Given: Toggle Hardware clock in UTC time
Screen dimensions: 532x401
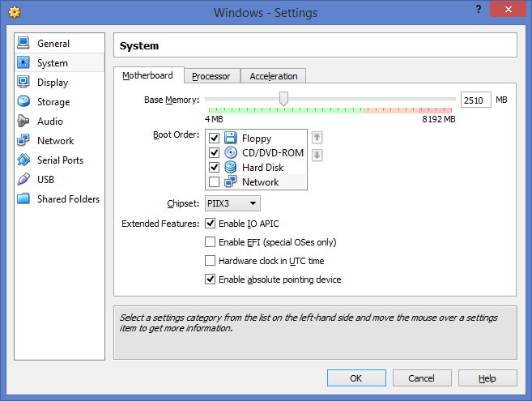Looking at the screenshot, I should pos(210,261).
